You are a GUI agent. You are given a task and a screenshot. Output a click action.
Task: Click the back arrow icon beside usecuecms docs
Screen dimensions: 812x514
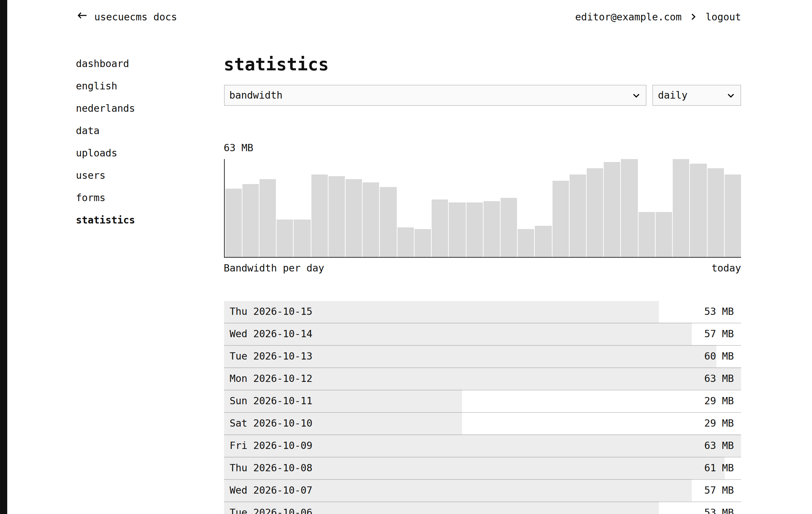[82, 16]
